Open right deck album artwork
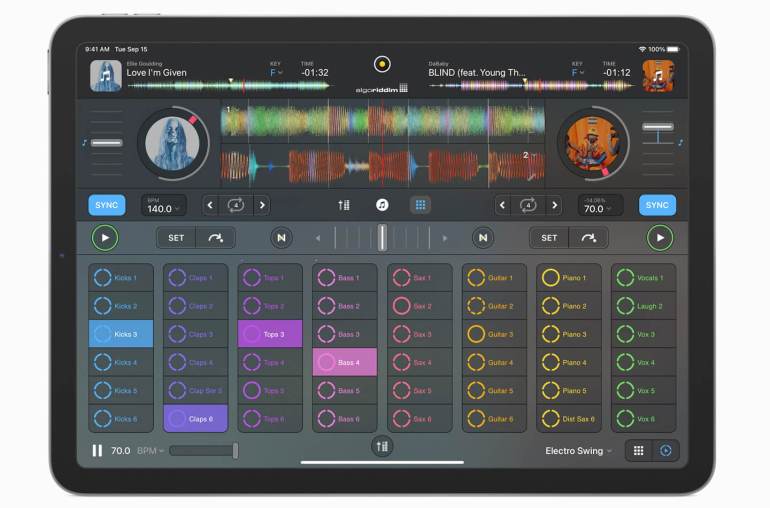 tap(658, 76)
